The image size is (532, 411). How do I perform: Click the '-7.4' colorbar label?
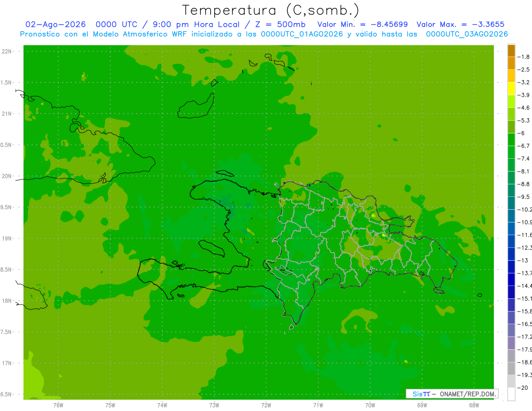(x=524, y=159)
